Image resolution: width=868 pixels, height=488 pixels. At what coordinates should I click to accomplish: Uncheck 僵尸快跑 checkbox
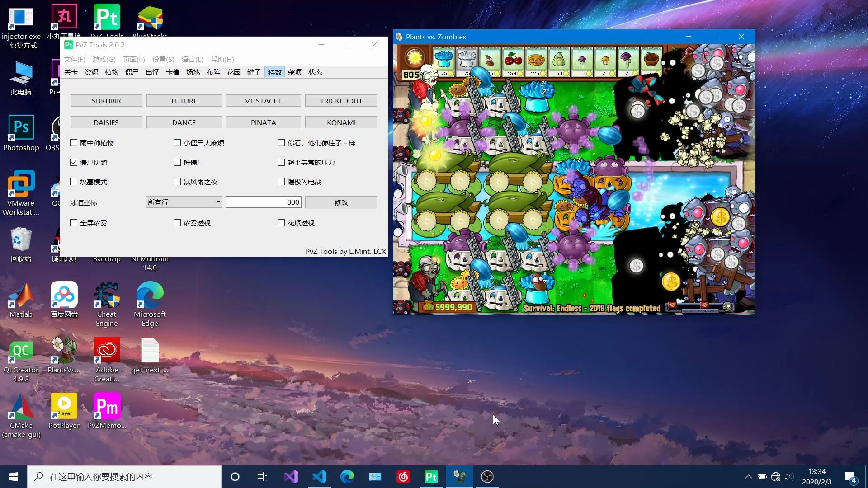74,162
